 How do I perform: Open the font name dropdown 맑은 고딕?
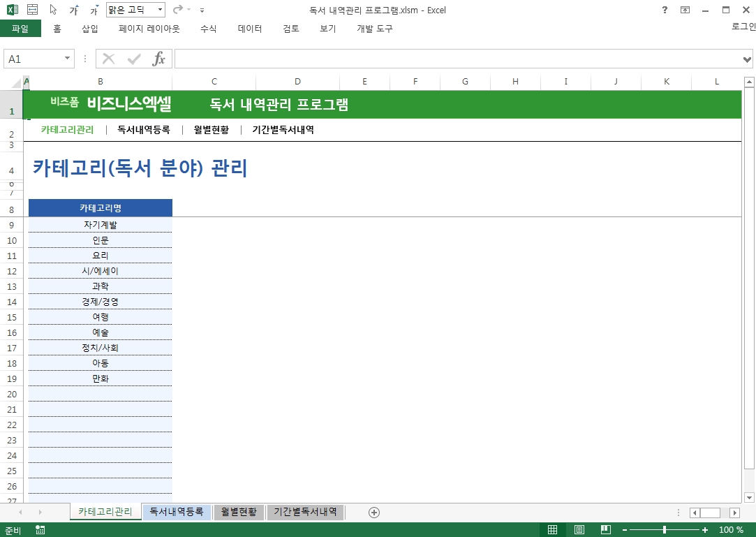(160, 10)
